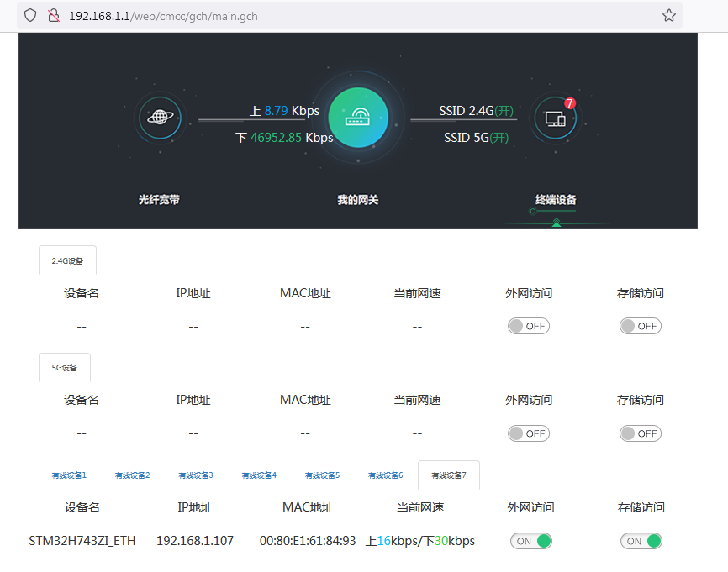Enable 外网访问 for the 2.4G device row
728x572 pixels.
point(528,326)
